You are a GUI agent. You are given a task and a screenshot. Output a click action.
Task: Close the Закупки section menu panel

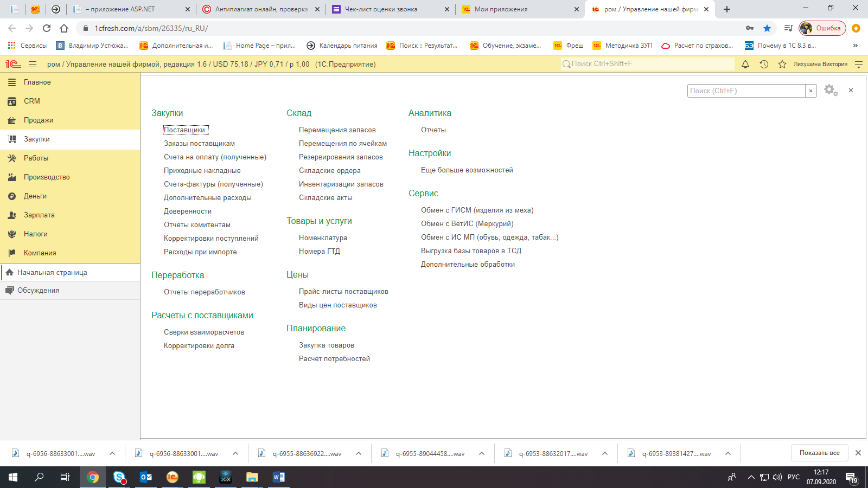coord(851,91)
